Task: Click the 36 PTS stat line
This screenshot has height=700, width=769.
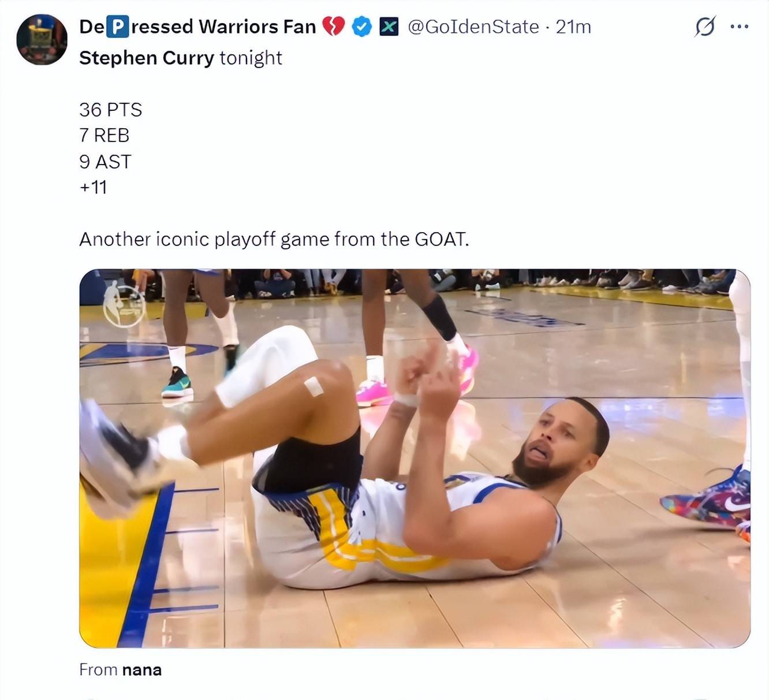Action: (110, 110)
